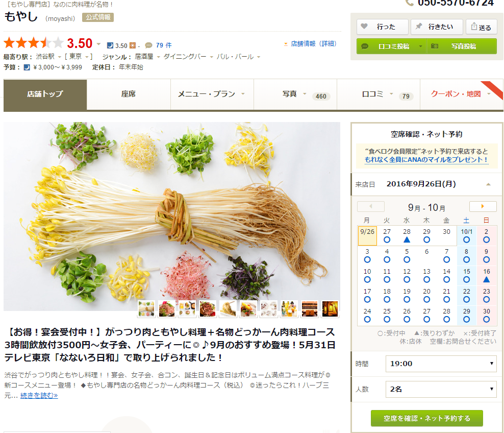The width and height of the screenshot is (504, 433).
Task: Click the share 送る icon button
Action: [x=481, y=27]
